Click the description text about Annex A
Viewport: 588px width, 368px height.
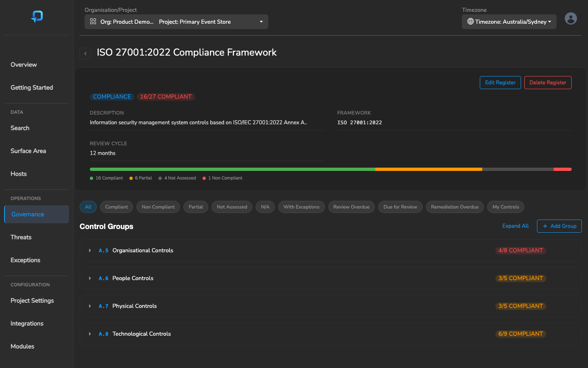coord(198,123)
